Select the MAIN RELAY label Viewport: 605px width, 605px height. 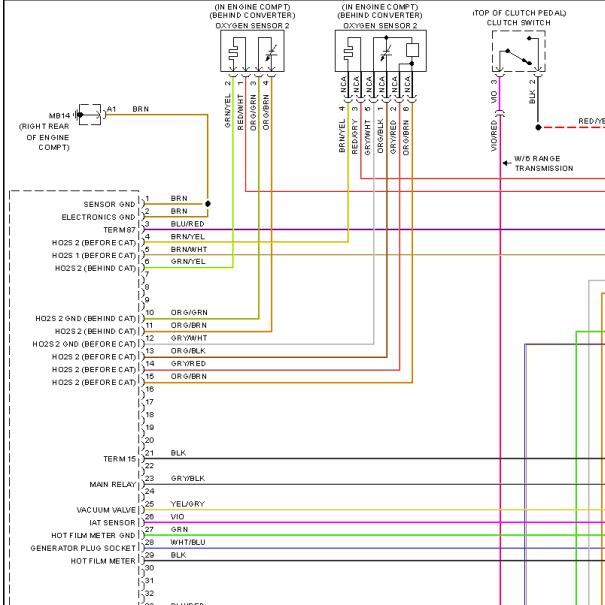tap(112, 485)
